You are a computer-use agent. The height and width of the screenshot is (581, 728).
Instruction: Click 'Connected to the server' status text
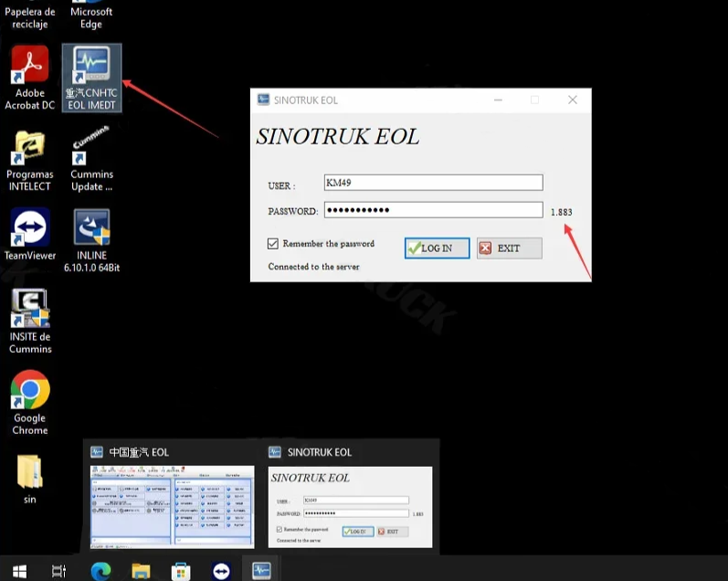coord(313,267)
